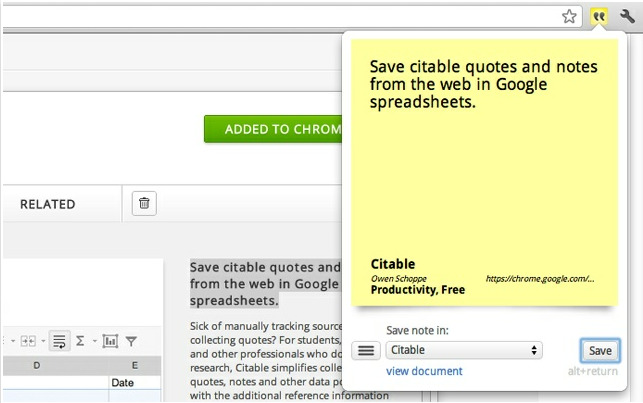643x403 pixels.
Task: Bookmark this page with the star icon
Action: point(569,16)
